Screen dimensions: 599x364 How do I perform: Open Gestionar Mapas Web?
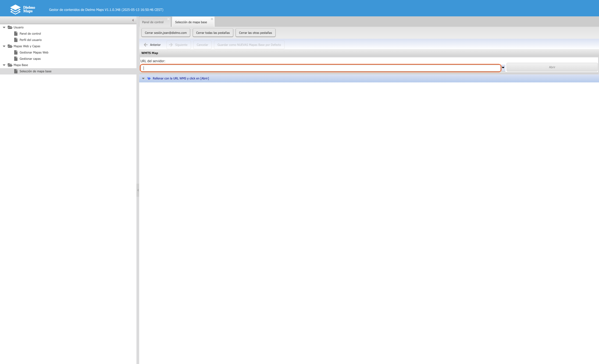point(34,52)
